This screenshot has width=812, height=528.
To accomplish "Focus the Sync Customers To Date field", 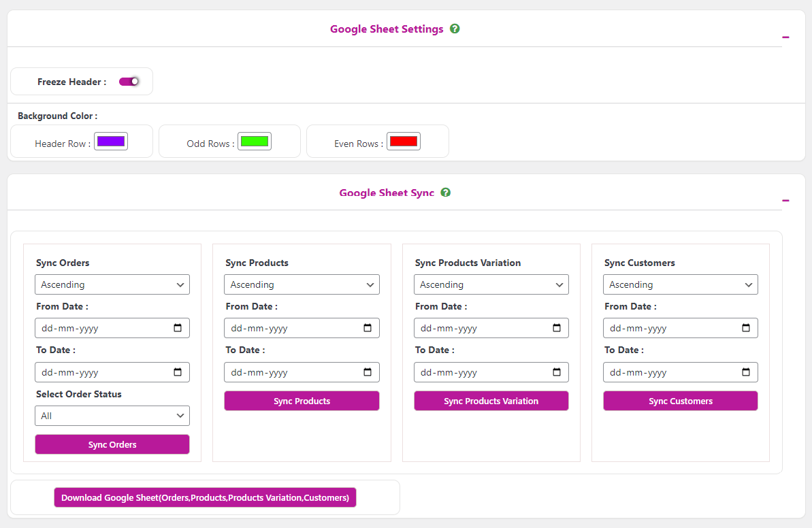I will 681,372.
